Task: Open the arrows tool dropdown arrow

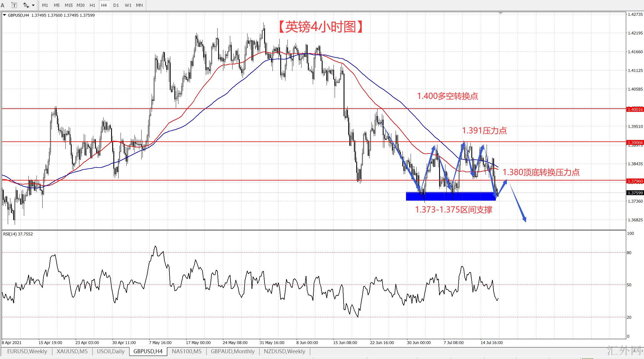Action: pos(33,5)
